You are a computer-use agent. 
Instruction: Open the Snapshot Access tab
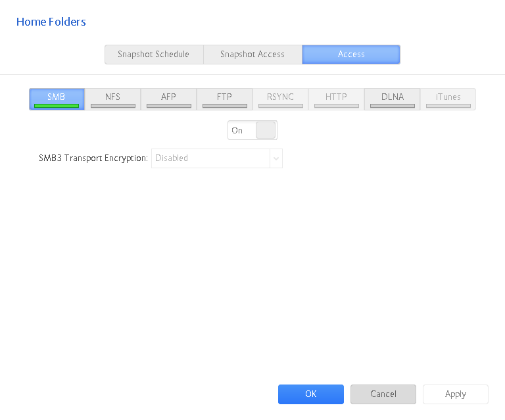coord(252,55)
